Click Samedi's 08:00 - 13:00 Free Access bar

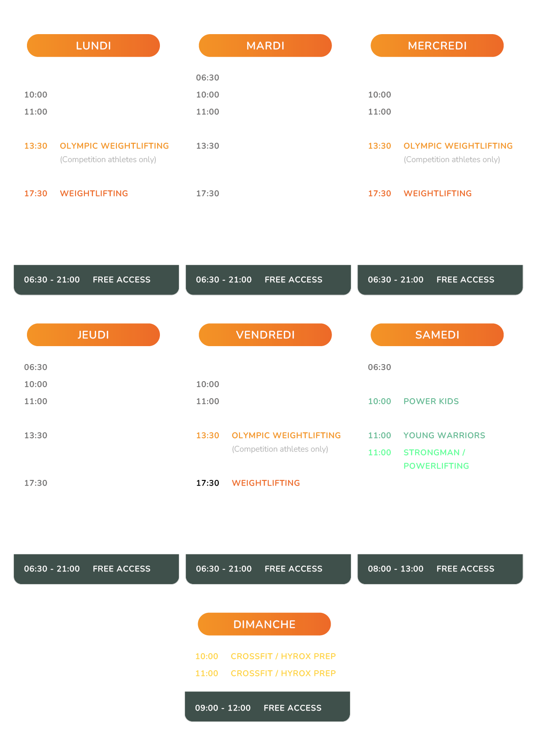coord(440,569)
